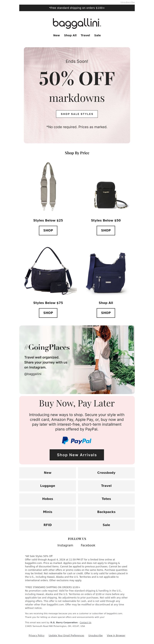Open the Instagram follow link
The width and height of the screenshot is (154, 644).
click(x=65, y=545)
